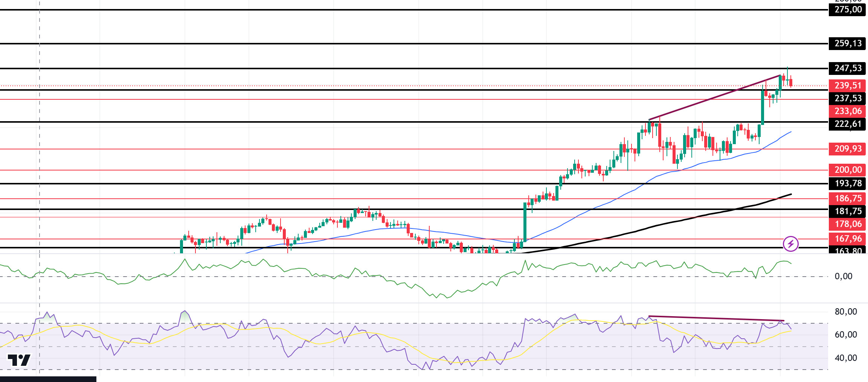Image resolution: width=868 pixels, height=382 pixels.
Task: Select the red 167,96 price label
Action: tap(847, 239)
